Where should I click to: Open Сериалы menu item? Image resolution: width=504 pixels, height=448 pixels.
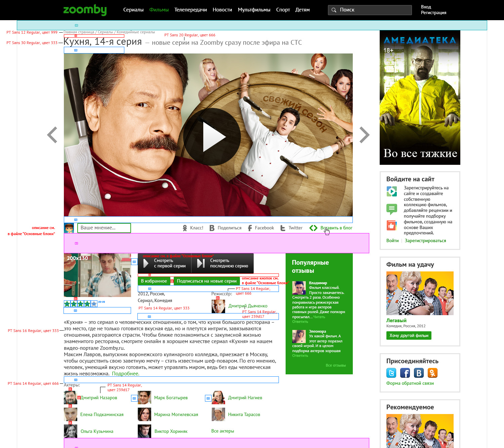pos(133,10)
